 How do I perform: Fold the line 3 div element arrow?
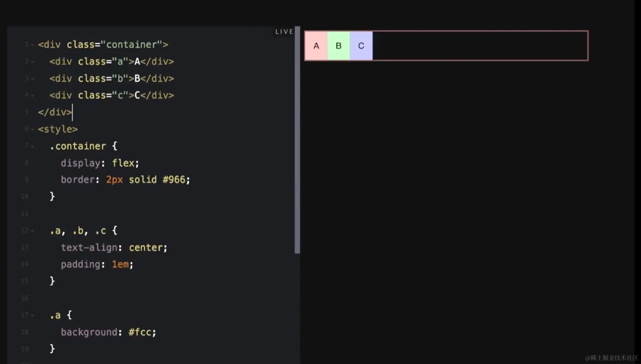[x=32, y=79]
